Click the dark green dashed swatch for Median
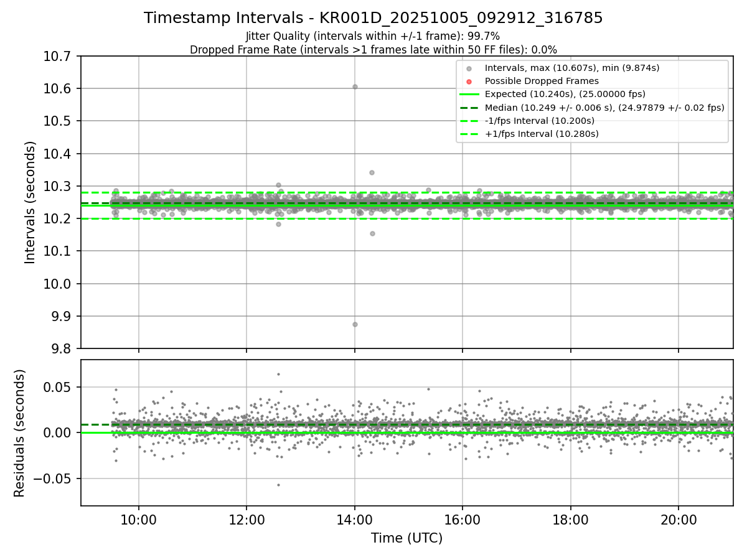 469,108
